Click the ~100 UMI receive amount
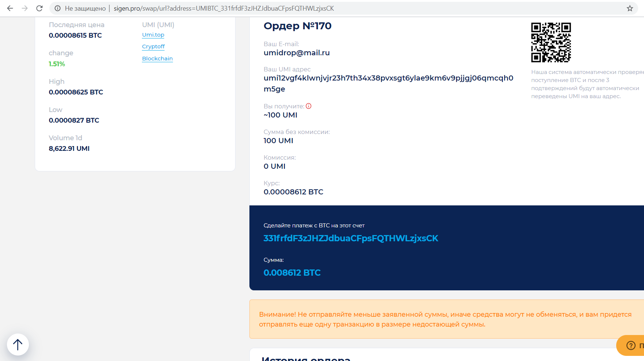Image resolution: width=644 pixels, height=361 pixels. tap(280, 115)
